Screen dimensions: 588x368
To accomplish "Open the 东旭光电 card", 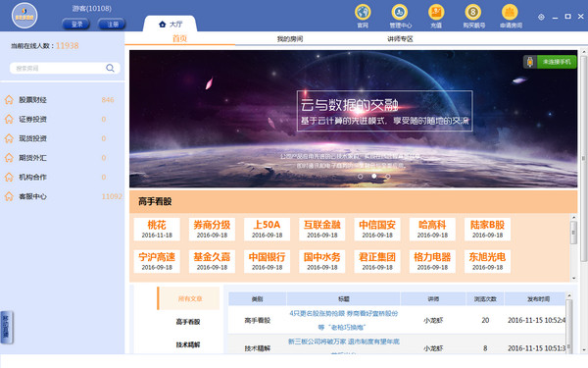I will [x=487, y=261].
